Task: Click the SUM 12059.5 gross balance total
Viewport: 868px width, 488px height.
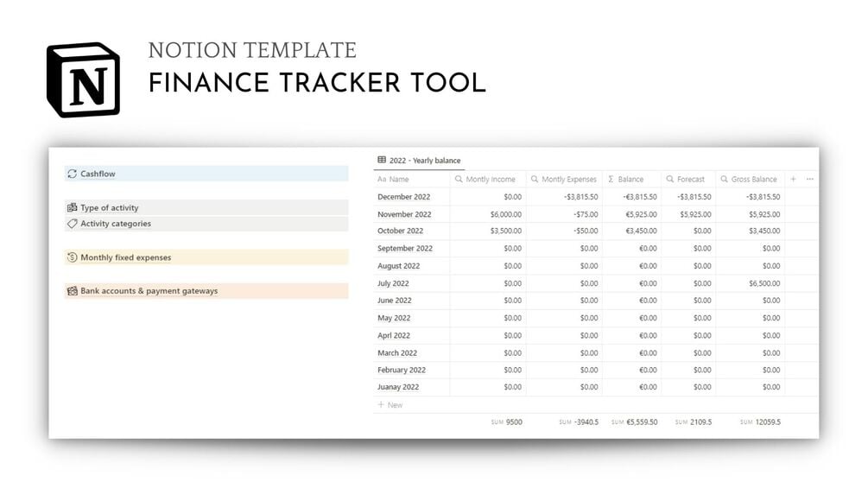Action: point(760,422)
